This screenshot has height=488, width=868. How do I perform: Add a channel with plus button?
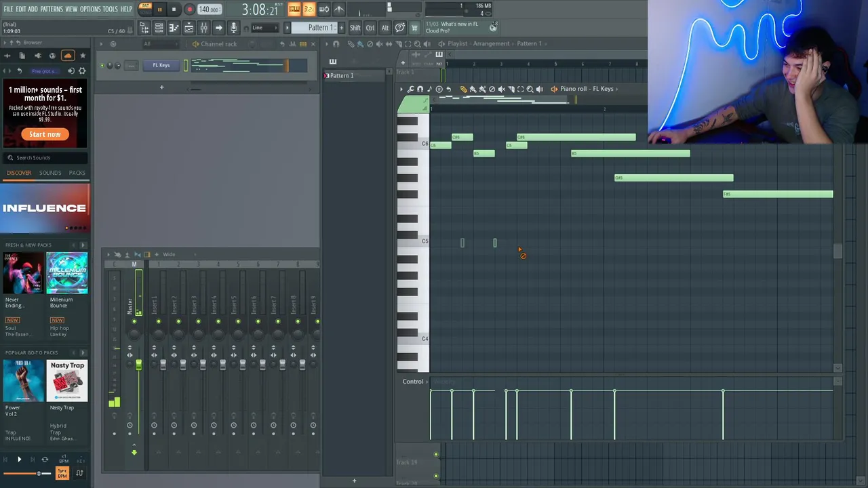(x=161, y=87)
